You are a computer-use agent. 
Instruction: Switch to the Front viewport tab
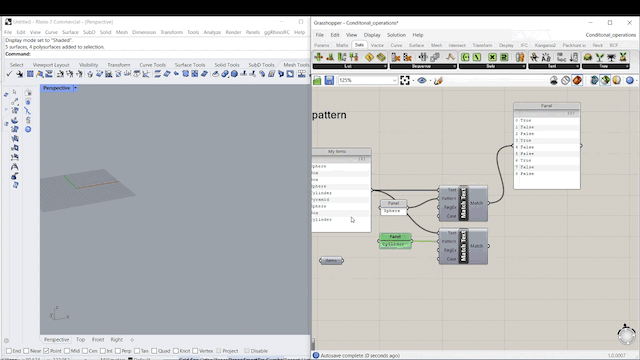(x=98, y=340)
